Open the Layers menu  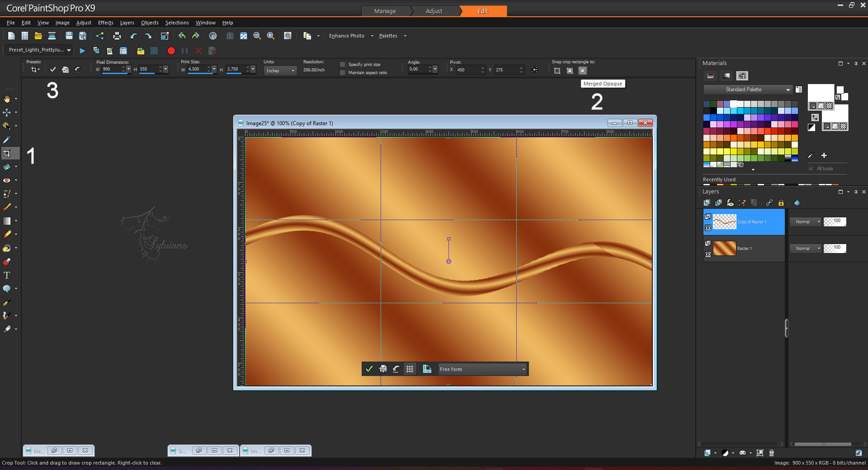pos(127,23)
